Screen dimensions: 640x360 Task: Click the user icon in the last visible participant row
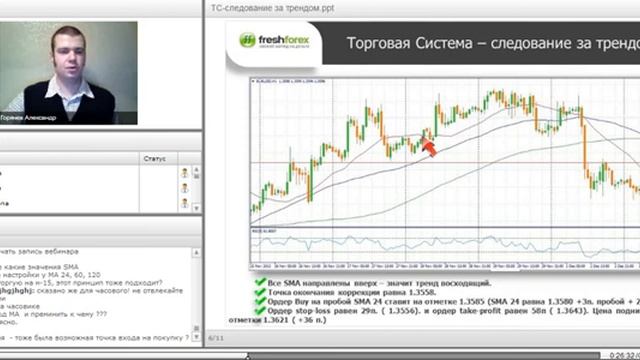185,203
